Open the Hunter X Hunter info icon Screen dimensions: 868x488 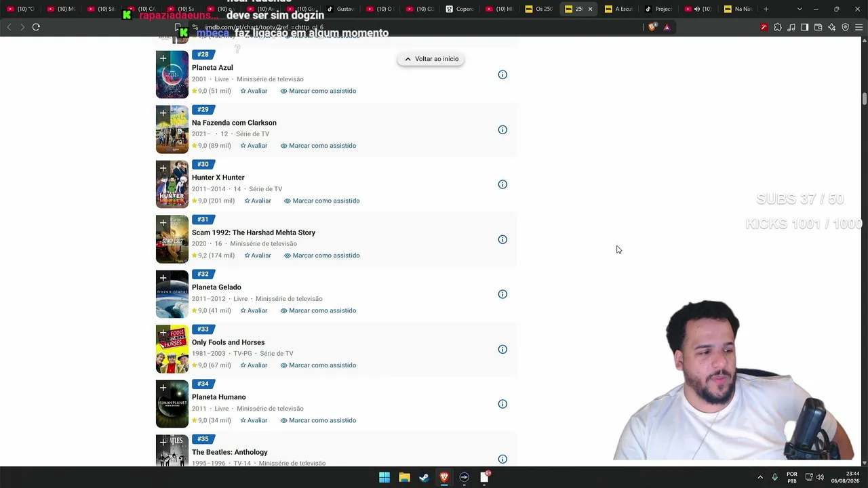pos(502,184)
